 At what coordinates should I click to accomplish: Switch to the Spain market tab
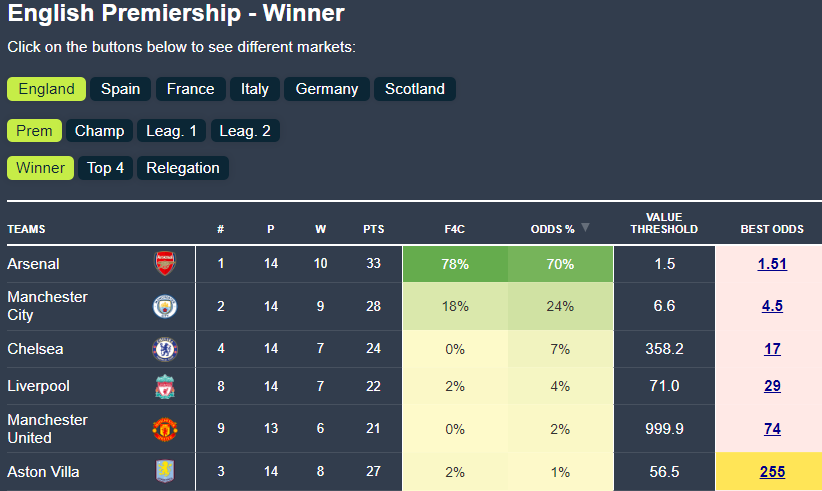121,89
